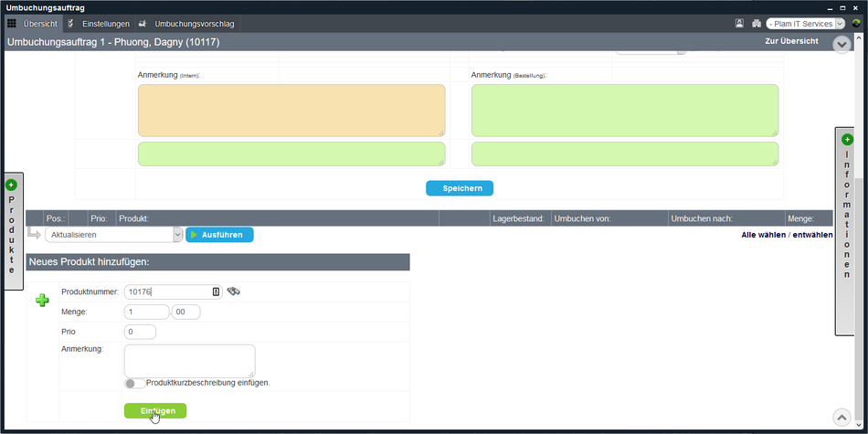The width and height of the screenshot is (868, 434).
Task: Click the user profile icon in top bar
Action: (739, 24)
